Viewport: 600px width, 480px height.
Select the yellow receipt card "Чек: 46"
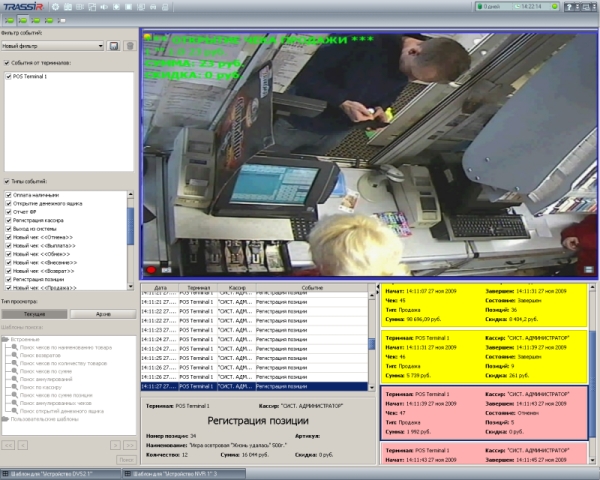(484, 357)
